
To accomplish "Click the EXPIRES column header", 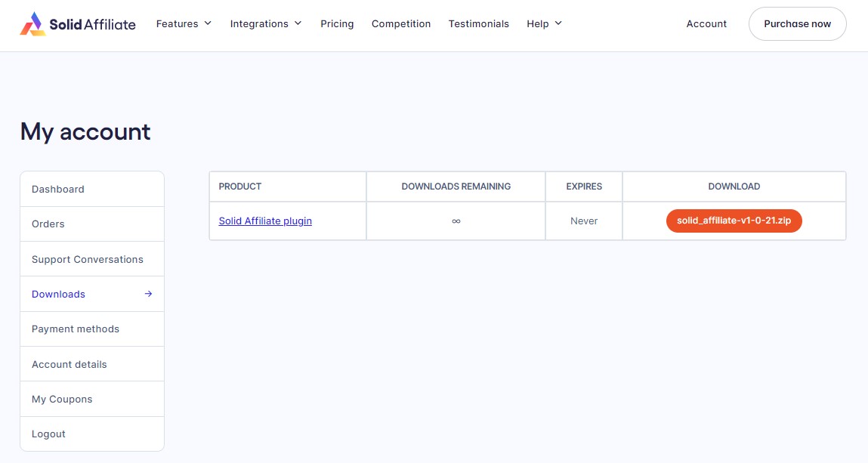I will point(584,187).
